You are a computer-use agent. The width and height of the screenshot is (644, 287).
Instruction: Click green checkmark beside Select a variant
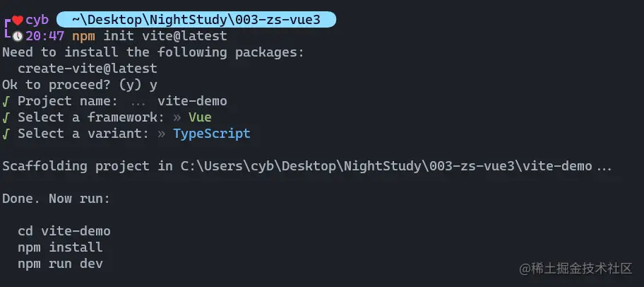click(6, 134)
